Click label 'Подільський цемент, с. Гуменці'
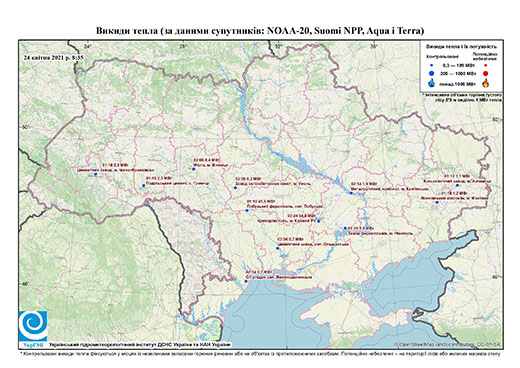The image size is (520, 368). point(177,183)
